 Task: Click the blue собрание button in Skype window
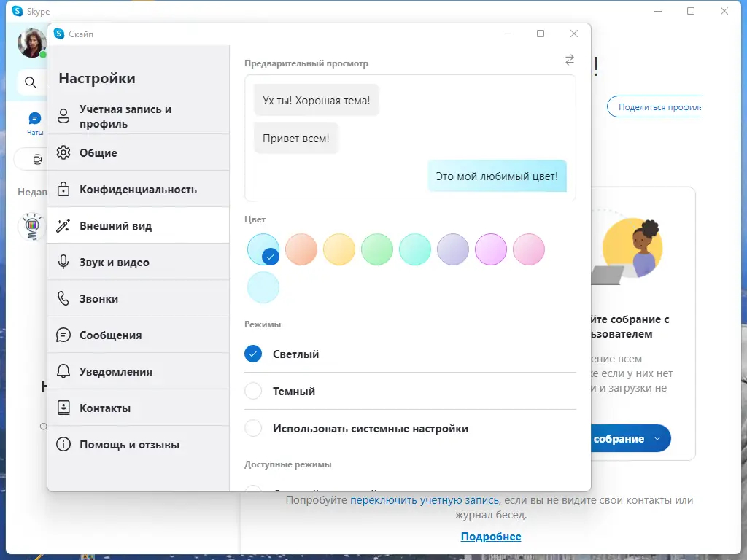pos(631,438)
